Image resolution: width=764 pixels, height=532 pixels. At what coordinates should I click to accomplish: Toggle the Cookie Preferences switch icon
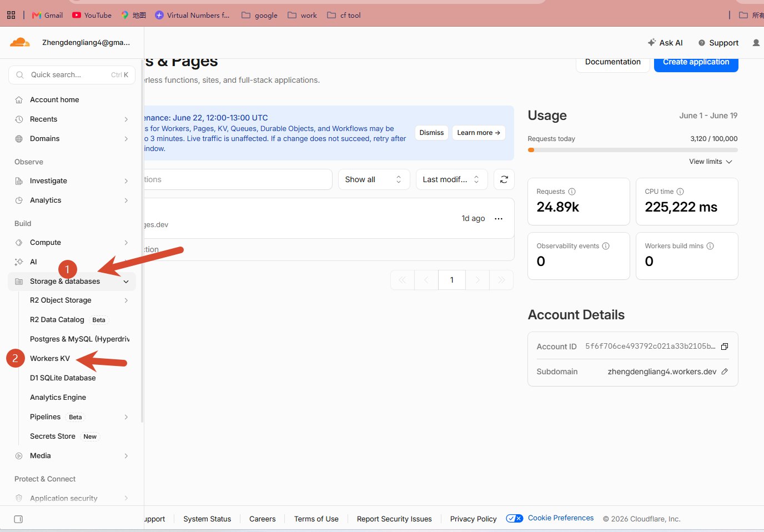pyautogui.click(x=515, y=519)
